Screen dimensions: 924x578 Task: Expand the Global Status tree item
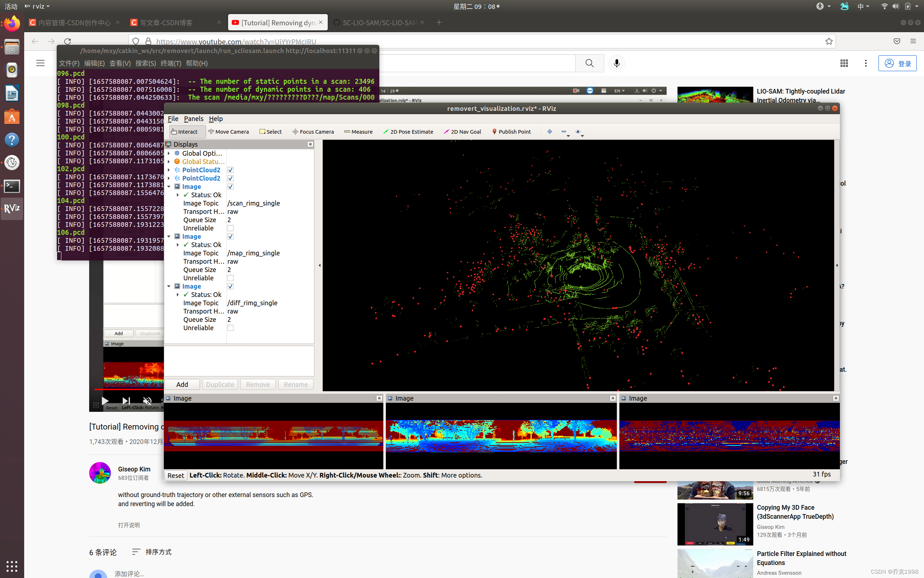(x=169, y=162)
